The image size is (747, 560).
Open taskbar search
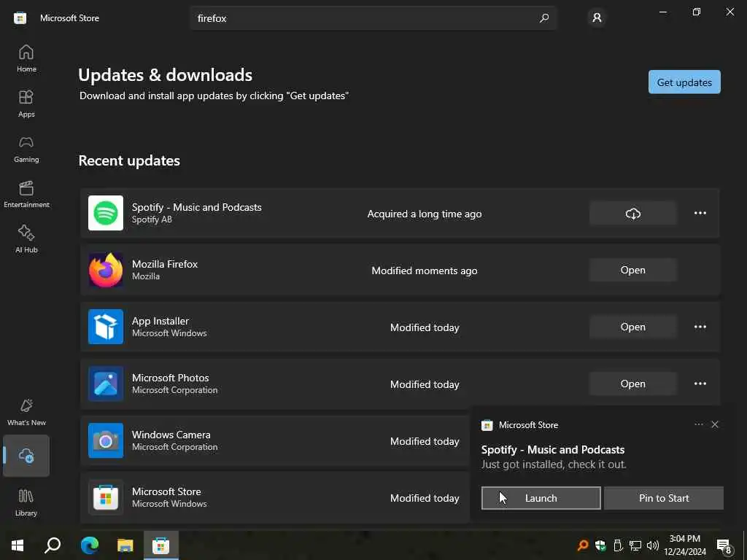tap(53, 545)
